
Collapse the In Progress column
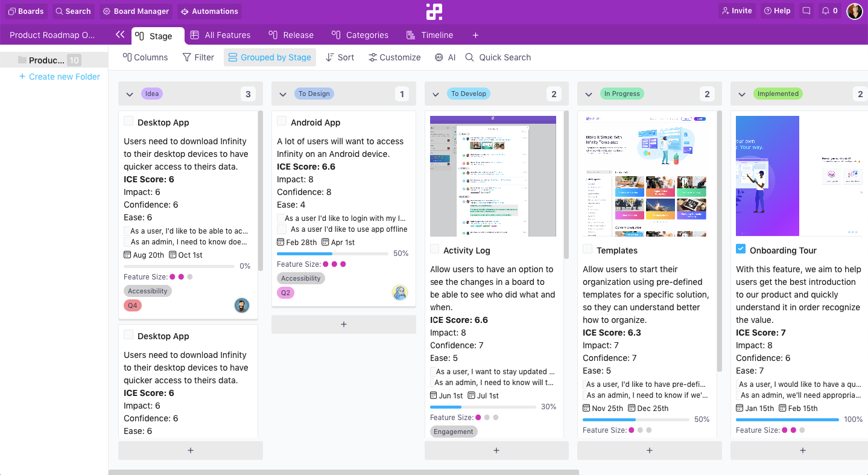tap(589, 94)
